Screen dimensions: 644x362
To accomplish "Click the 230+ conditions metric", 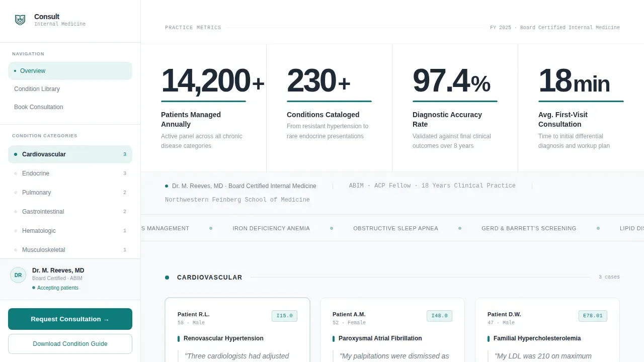I will click(318, 81).
